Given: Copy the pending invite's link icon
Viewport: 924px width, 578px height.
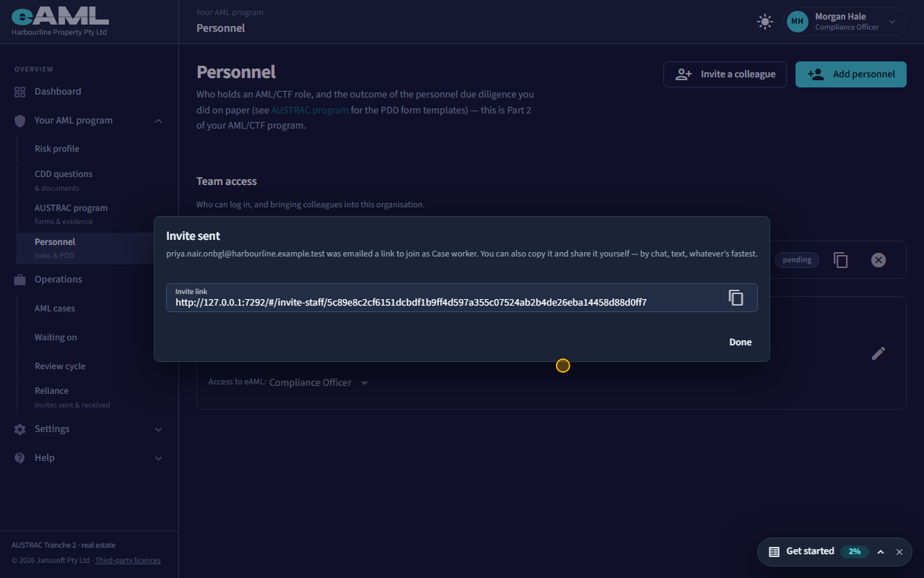Looking at the screenshot, I should coord(841,260).
